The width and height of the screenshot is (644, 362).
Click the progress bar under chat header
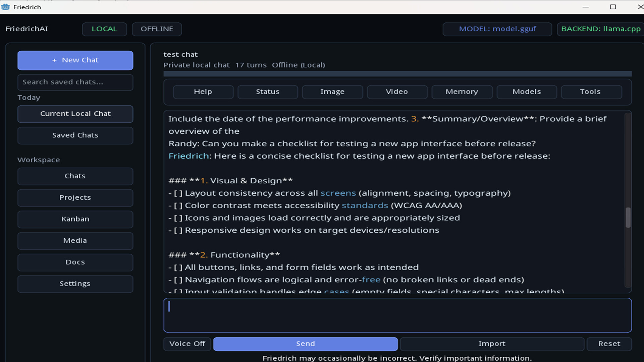(x=397, y=74)
